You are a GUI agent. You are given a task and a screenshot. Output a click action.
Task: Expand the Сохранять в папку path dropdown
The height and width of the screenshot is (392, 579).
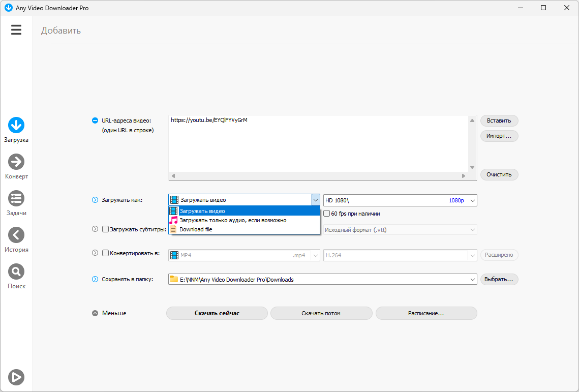[x=473, y=279]
